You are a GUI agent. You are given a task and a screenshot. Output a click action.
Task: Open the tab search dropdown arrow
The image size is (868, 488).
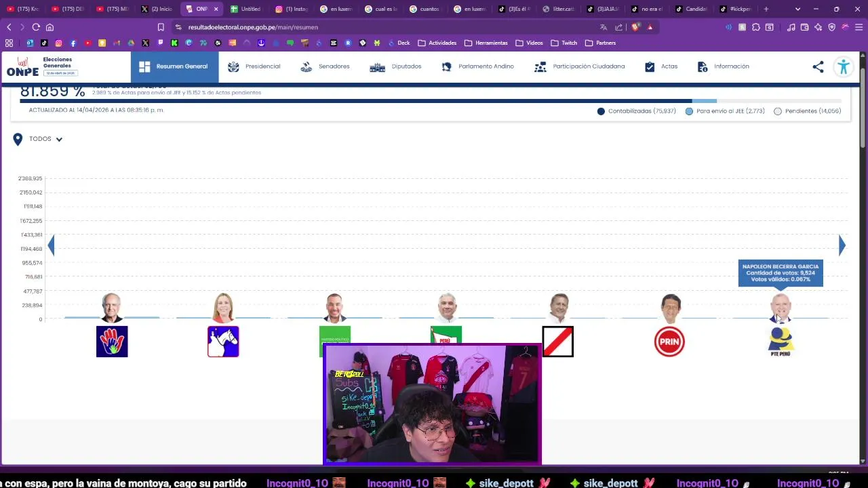(797, 9)
